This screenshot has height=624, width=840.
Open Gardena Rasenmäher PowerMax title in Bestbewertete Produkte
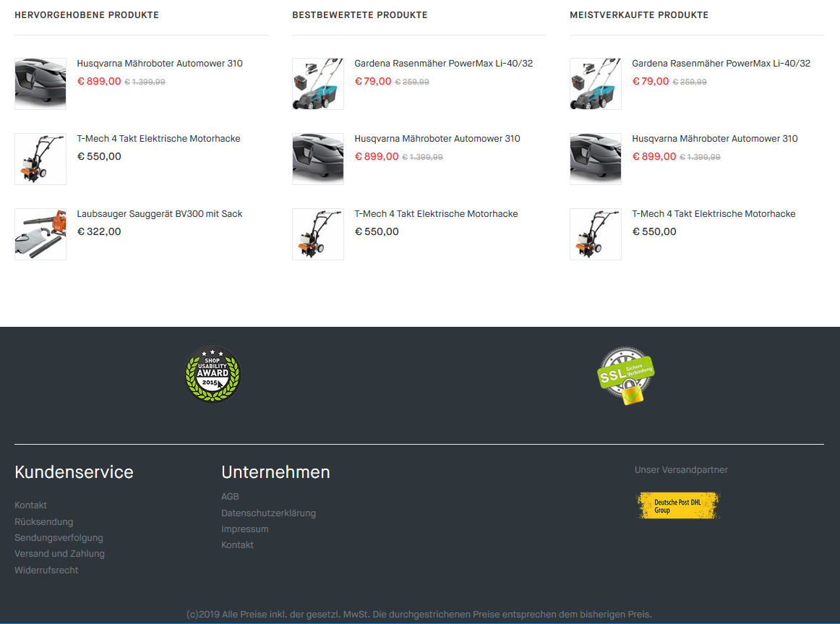tap(444, 63)
